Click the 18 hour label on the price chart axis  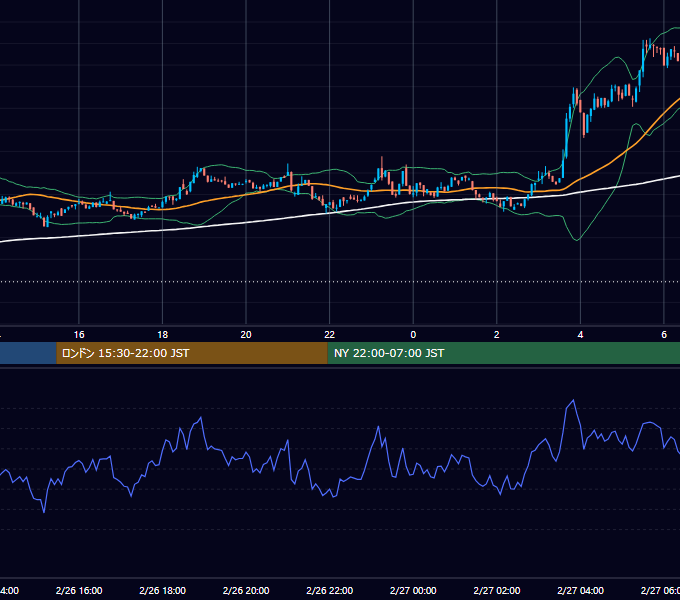pyautogui.click(x=162, y=335)
